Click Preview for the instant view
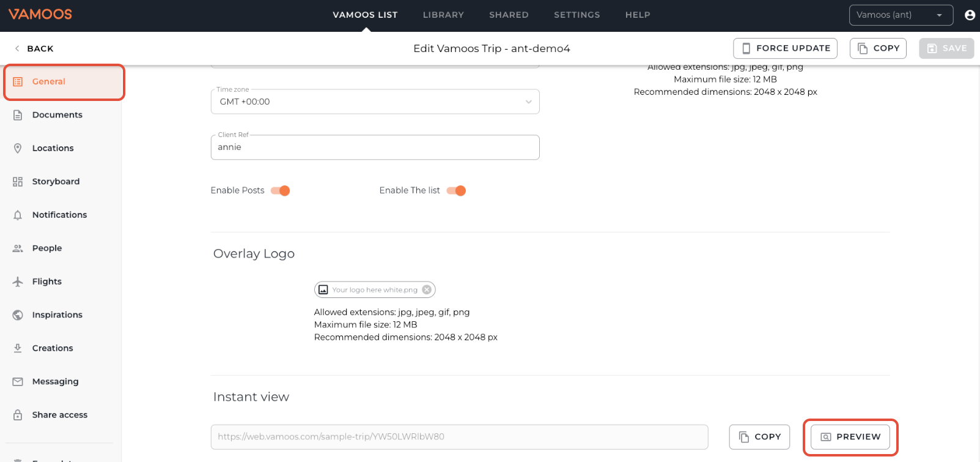Viewport: 980px width, 462px height. point(850,437)
